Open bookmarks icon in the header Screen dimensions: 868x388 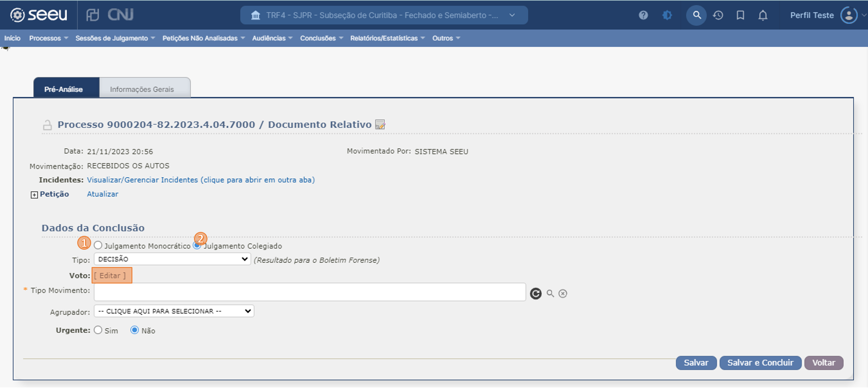click(x=740, y=15)
